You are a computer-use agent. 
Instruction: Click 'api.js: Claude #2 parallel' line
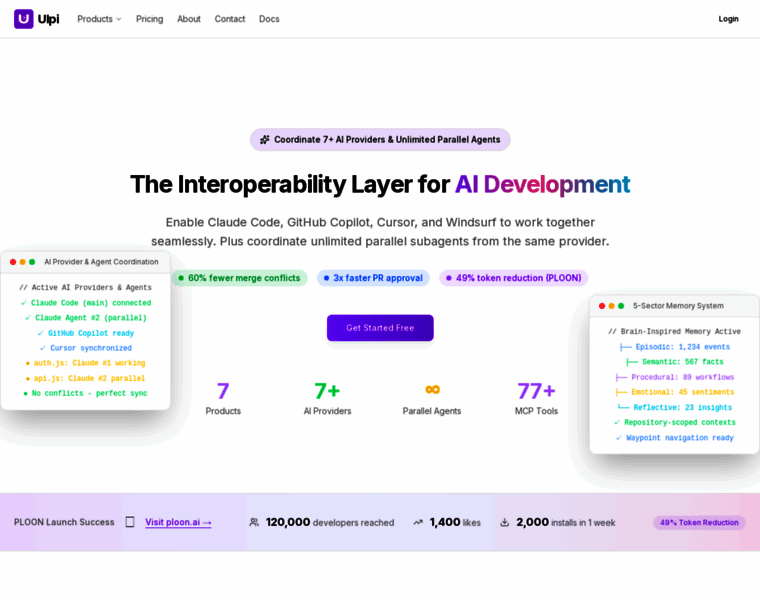tap(85, 378)
